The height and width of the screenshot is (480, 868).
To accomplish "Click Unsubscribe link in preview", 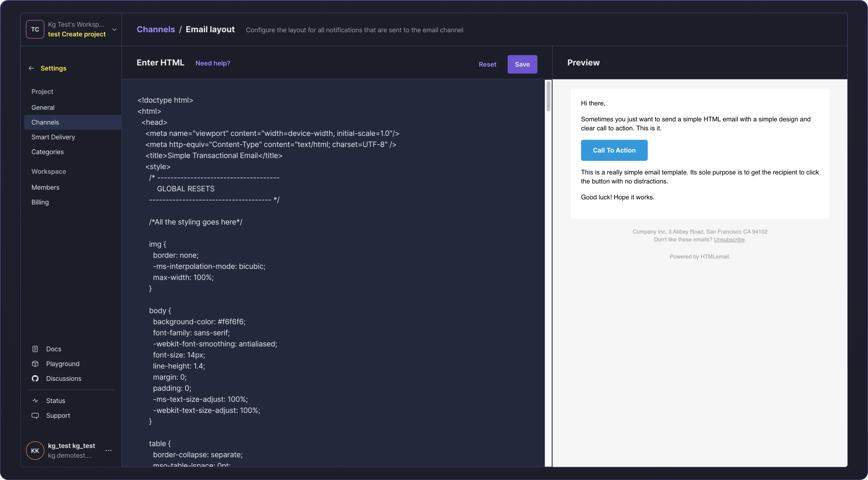I will 729,239.
